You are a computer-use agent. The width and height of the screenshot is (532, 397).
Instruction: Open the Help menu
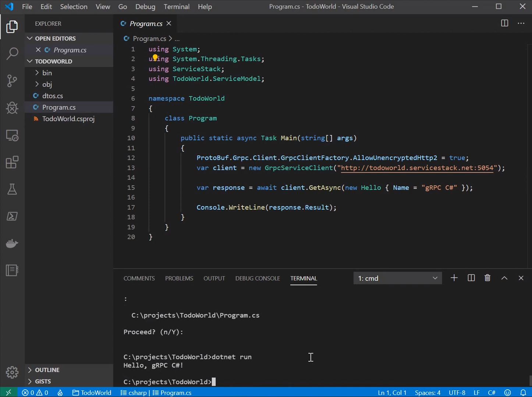[x=205, y=7]
